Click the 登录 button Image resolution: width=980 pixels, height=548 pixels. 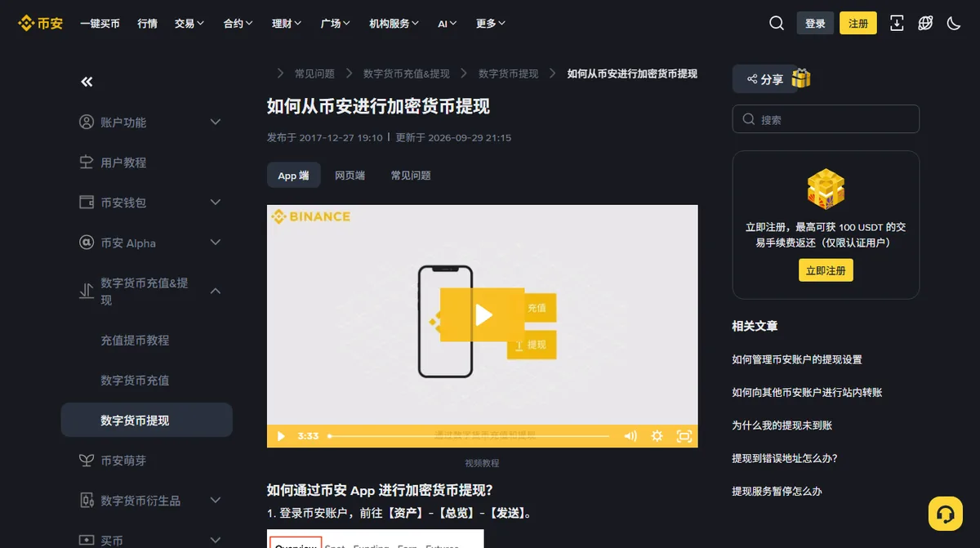click(815, 23)
